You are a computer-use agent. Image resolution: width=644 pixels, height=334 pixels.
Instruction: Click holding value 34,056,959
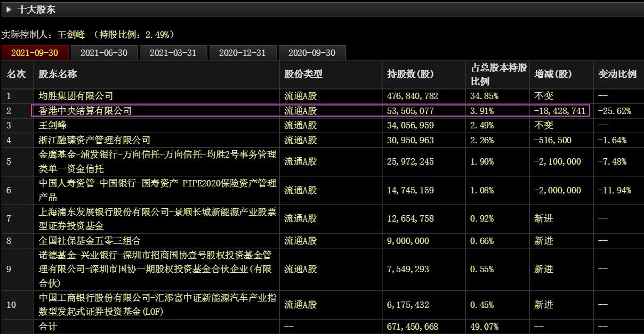[x=410, y=125]
